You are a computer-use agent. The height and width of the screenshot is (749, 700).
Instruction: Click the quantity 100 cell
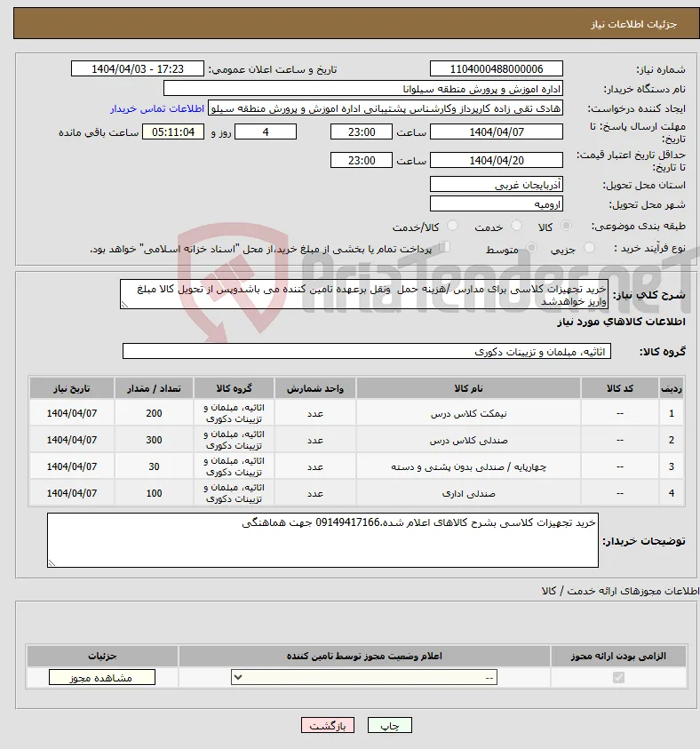tap(154, 493)
